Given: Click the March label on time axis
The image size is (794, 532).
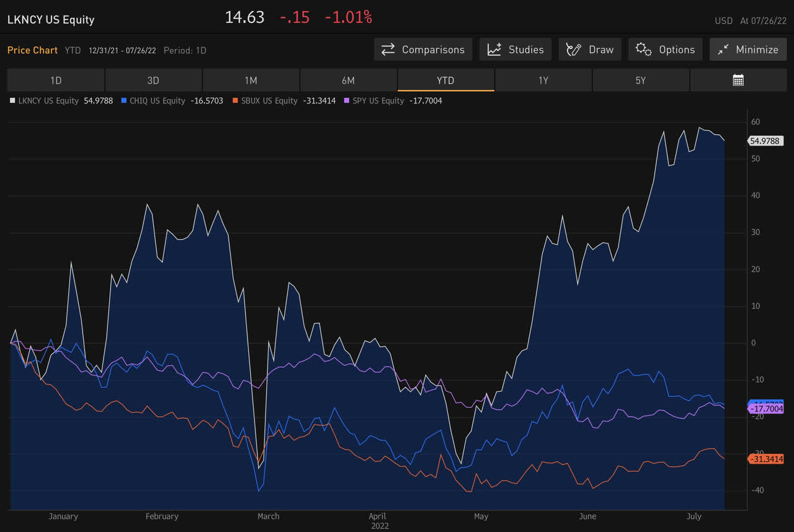Looking at the screenshot, I should [269, 516].
